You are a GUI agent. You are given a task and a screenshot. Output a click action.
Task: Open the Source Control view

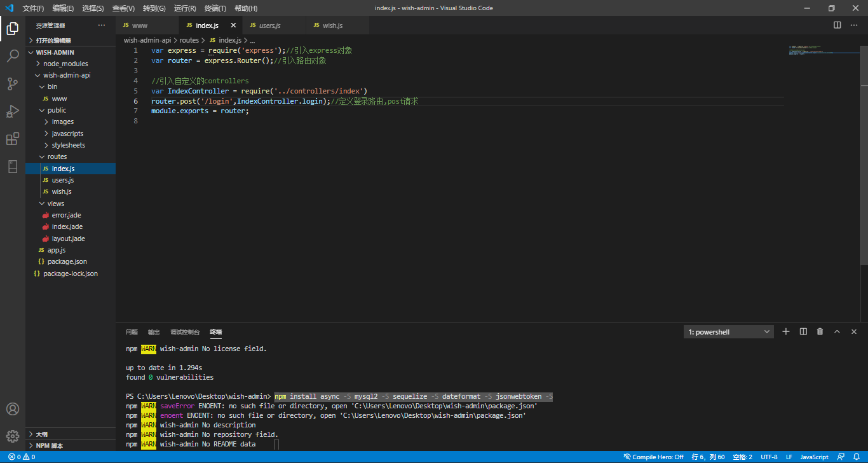point(13,84)
